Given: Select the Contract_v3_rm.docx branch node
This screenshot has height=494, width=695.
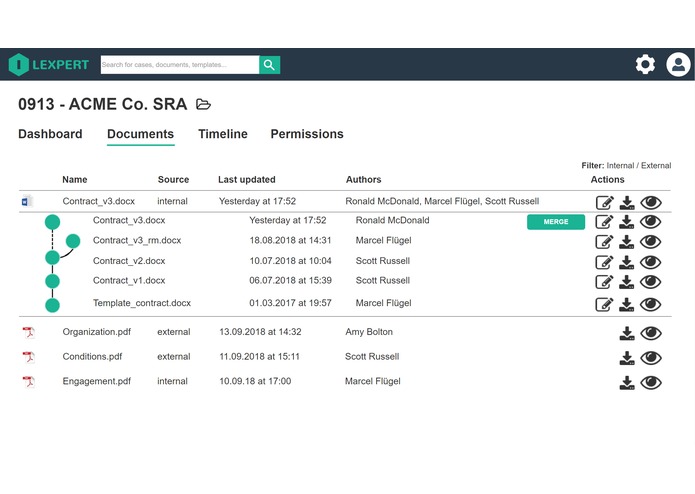Looking at the screenshot, I should (73, 241).
